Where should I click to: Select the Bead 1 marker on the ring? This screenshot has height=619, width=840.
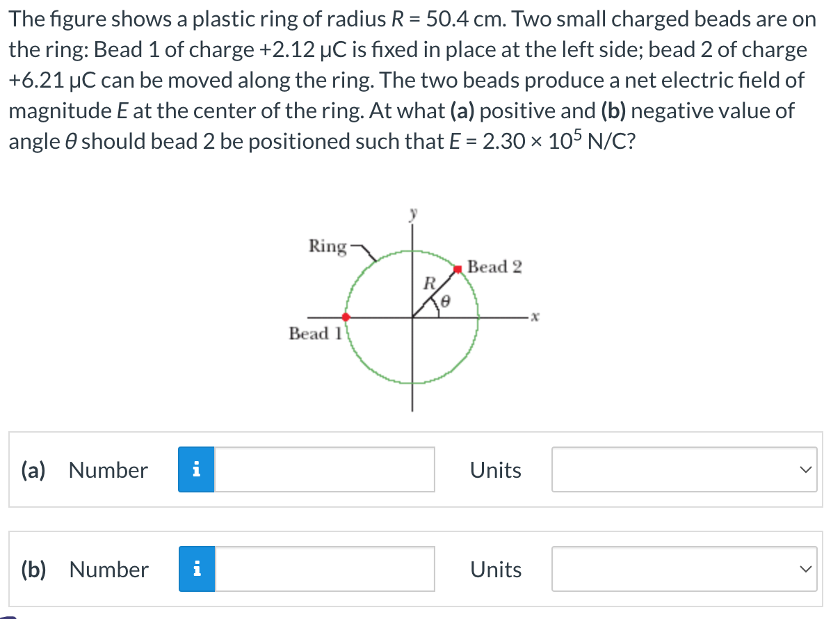pos(346,316)
